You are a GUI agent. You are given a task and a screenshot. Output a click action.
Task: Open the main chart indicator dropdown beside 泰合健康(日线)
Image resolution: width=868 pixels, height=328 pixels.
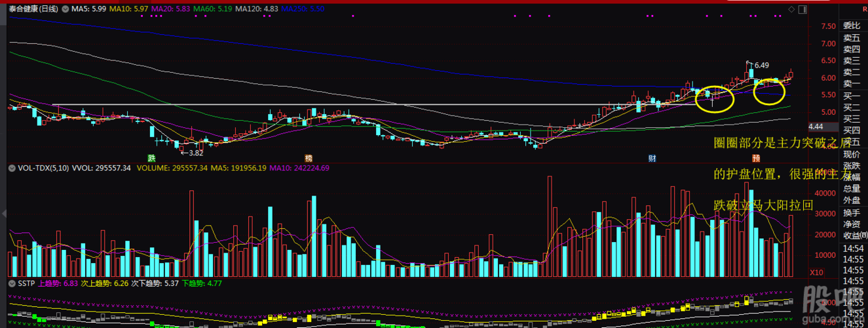click(64, 10)
